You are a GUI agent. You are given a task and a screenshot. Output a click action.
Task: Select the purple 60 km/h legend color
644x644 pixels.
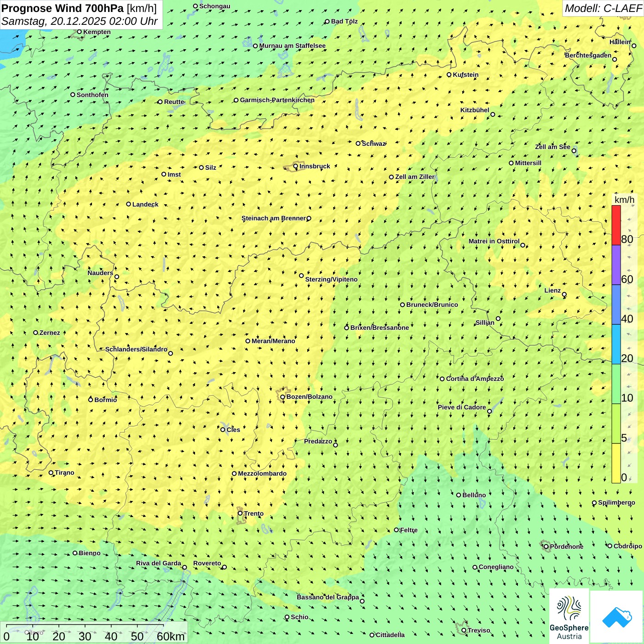[x=616, y=265]
